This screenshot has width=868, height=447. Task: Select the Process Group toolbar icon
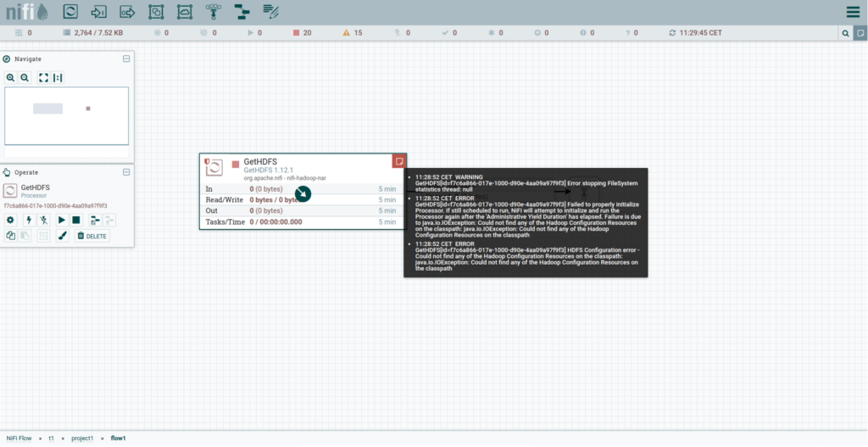click(x=156, y=11)
